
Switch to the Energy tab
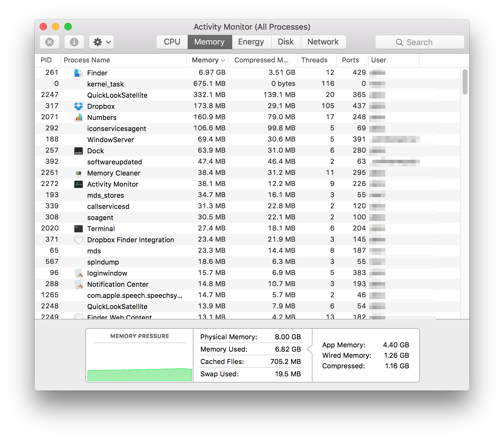251,42
